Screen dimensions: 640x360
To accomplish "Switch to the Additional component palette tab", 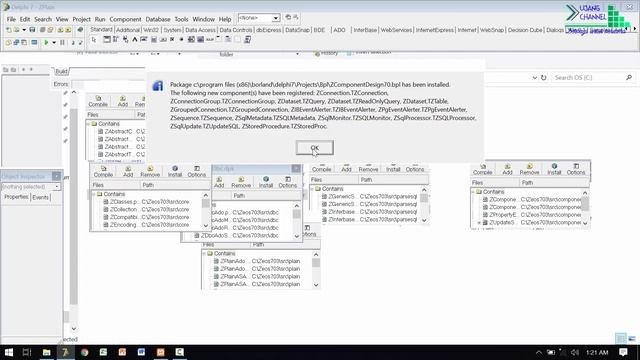I will pyautogui.click(x=128, y=30).
